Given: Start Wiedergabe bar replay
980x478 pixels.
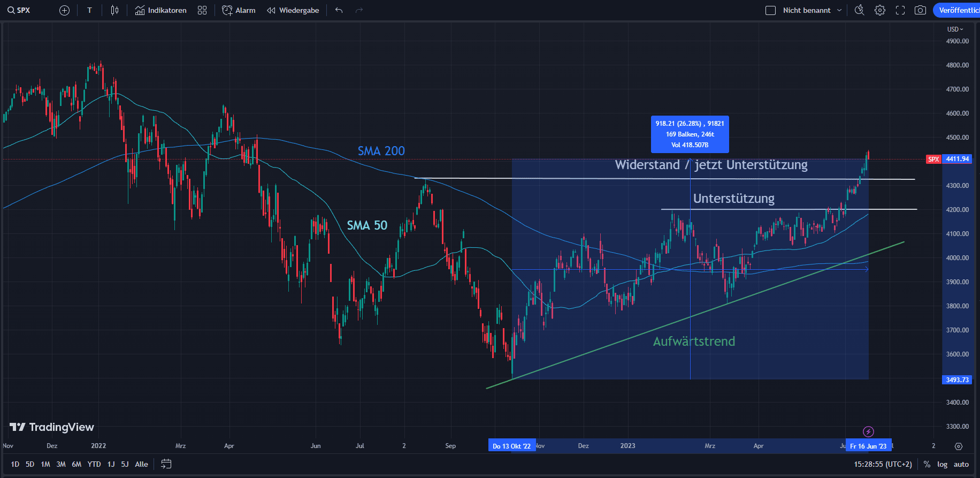Looking at the screenshot, I should [x=293, y=10].
